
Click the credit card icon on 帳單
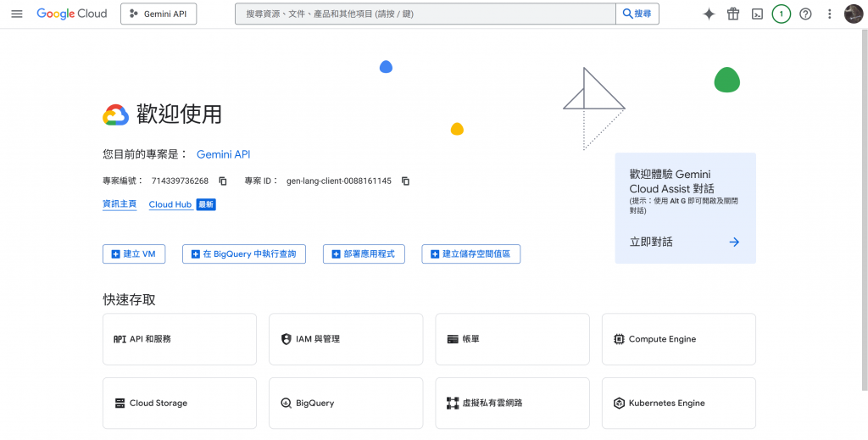(x=453, y=339)
